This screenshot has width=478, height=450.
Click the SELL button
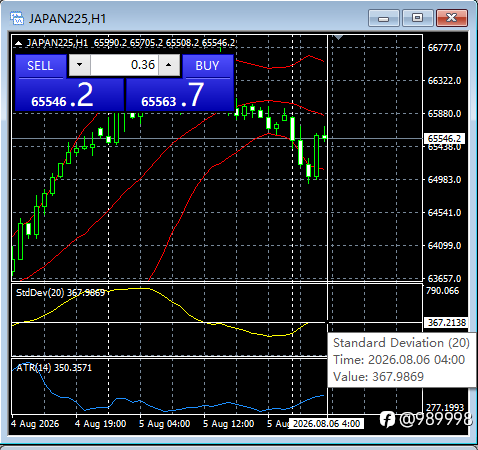[x=40, y=66]
